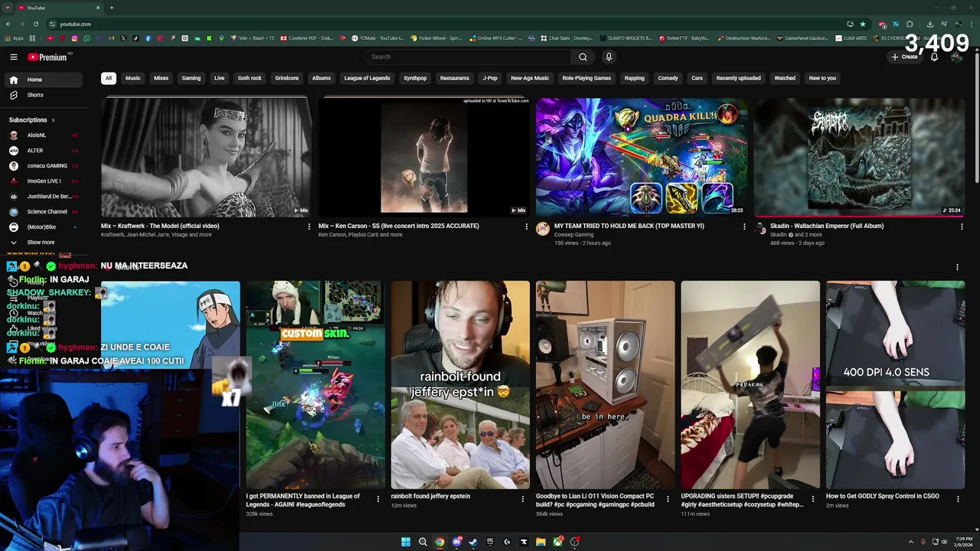Open taskbar Search icon
The height and width of the screenshot is (551, 980).
[423, 542]
